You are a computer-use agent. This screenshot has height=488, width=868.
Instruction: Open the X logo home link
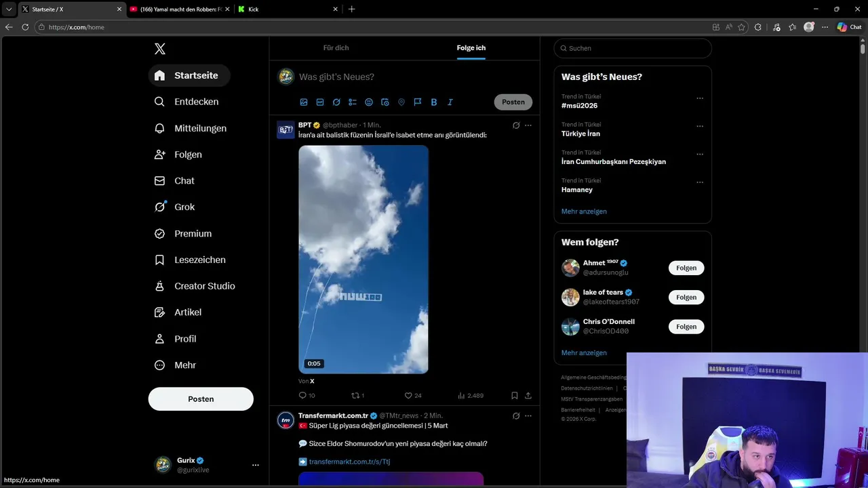pos(160,49)
